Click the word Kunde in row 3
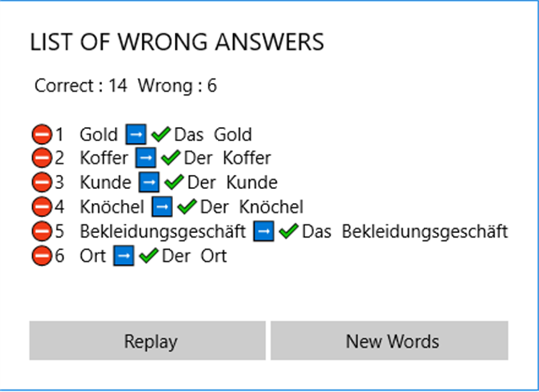Screen dimensions: 539x392 [x=105, y=182]
